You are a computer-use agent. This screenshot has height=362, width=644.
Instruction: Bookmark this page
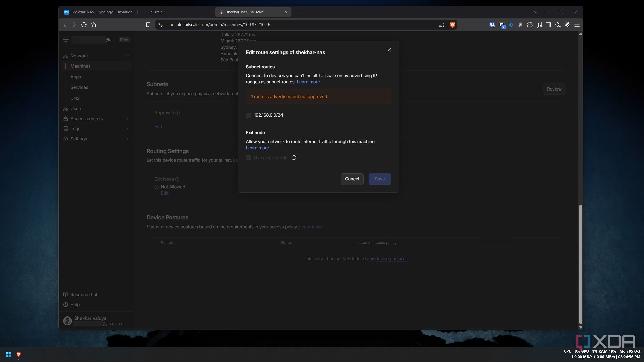[x=148, y=25]
